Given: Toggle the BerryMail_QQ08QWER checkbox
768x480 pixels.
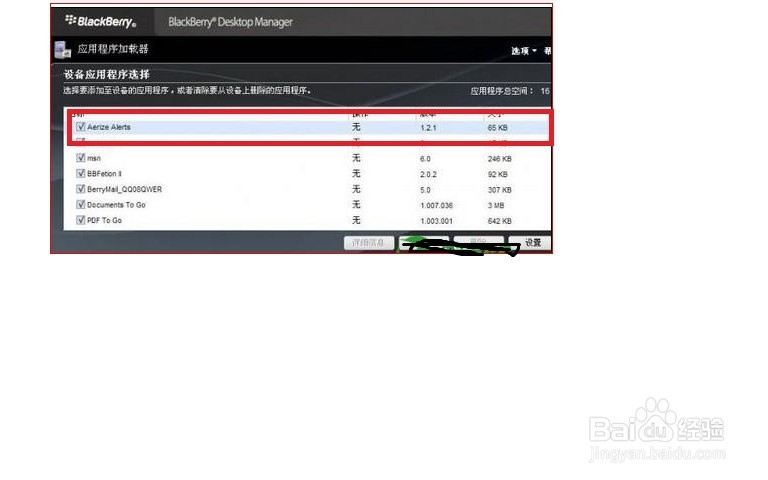Looking at the screenshot, I should tap(81, 189).
